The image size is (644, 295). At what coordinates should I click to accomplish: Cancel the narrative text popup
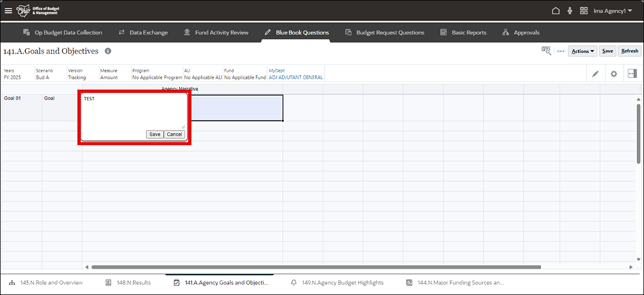tap(175, 135)
